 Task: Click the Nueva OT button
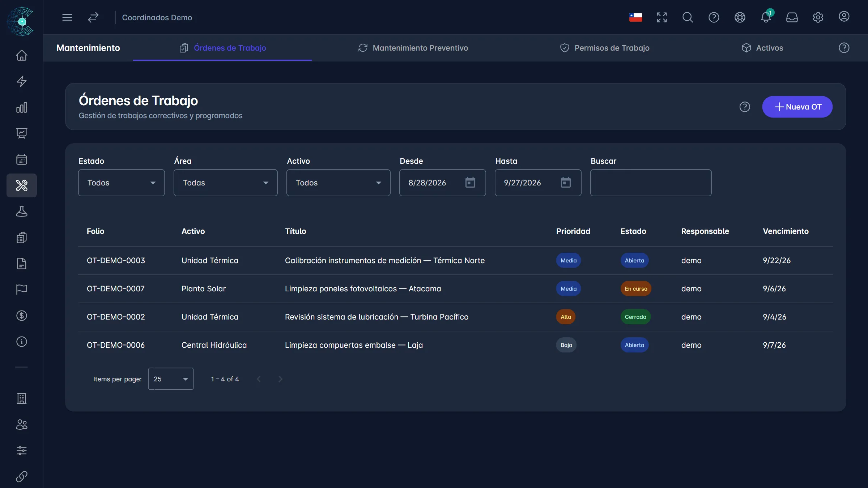[797, 107]
